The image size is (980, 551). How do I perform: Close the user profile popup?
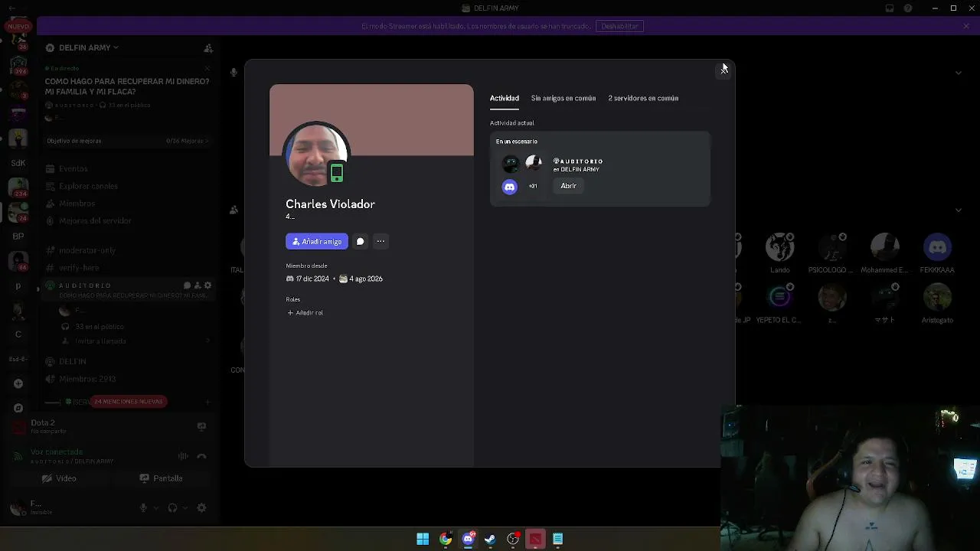pos(723,70)
